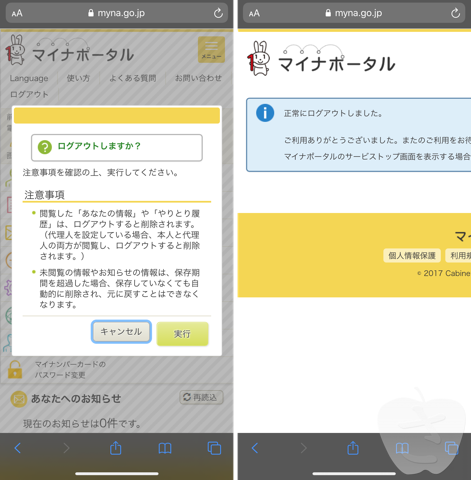Open the Language link

[x=29, y=78]
